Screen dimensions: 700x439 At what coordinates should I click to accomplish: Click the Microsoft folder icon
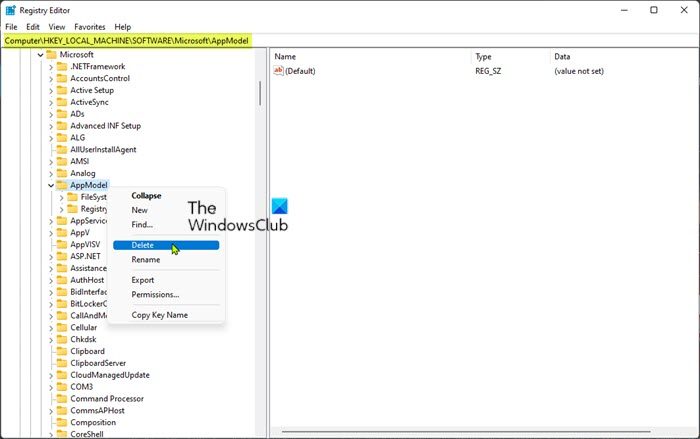(x=51, y=54)
